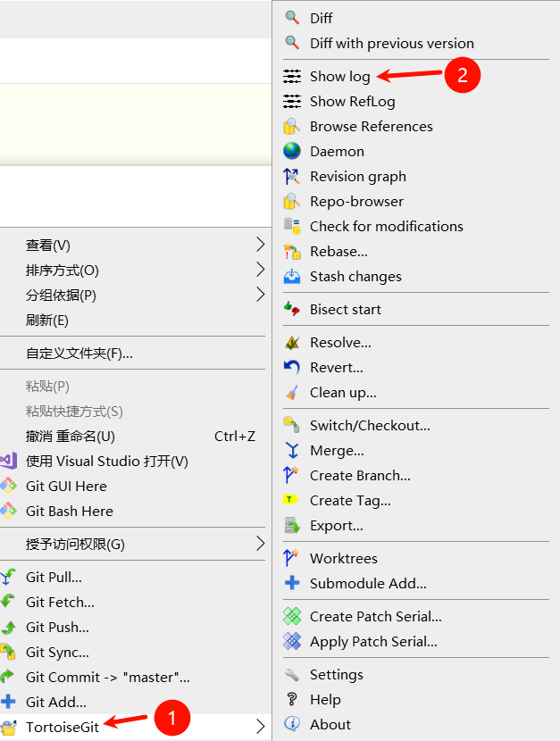Expand the 授予访问权限(G) submenu arrow

260,544
